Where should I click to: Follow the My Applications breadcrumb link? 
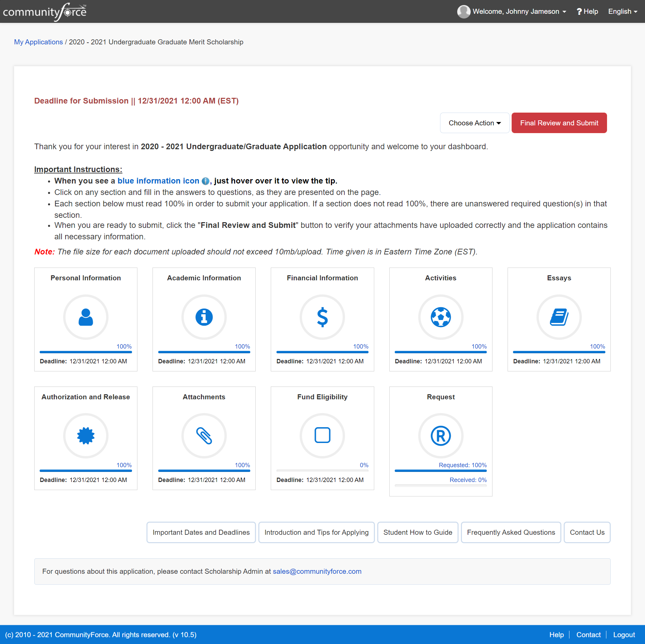[38, 42]
